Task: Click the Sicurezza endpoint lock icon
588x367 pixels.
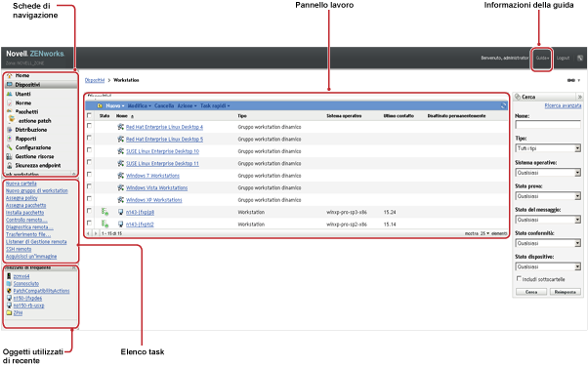Action: point(10,165)
